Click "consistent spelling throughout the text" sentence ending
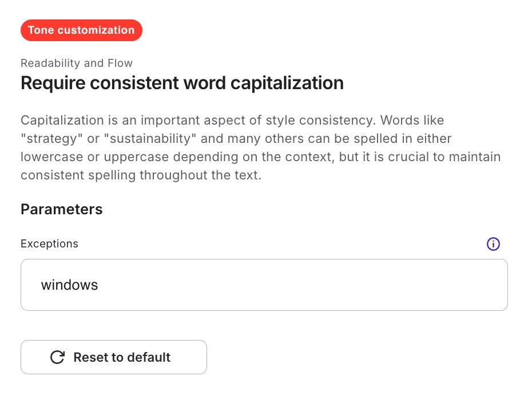This screenshot has height=400, width=532. point(141,175)
